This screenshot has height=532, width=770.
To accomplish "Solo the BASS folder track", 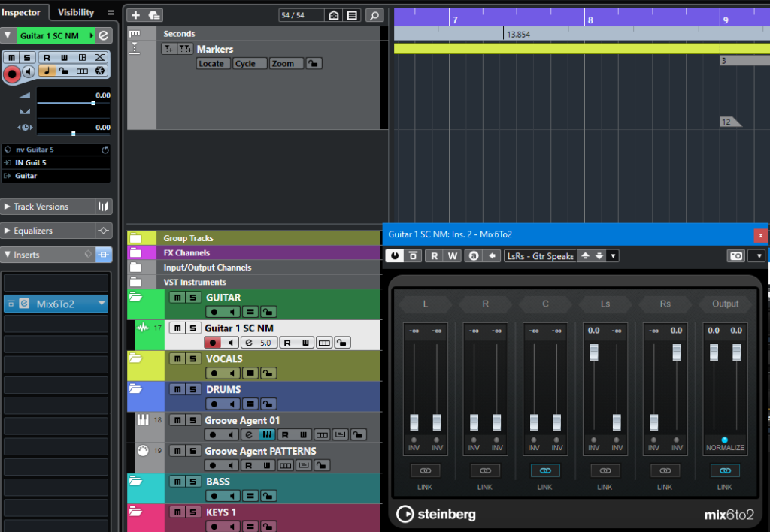I will 193,482.
